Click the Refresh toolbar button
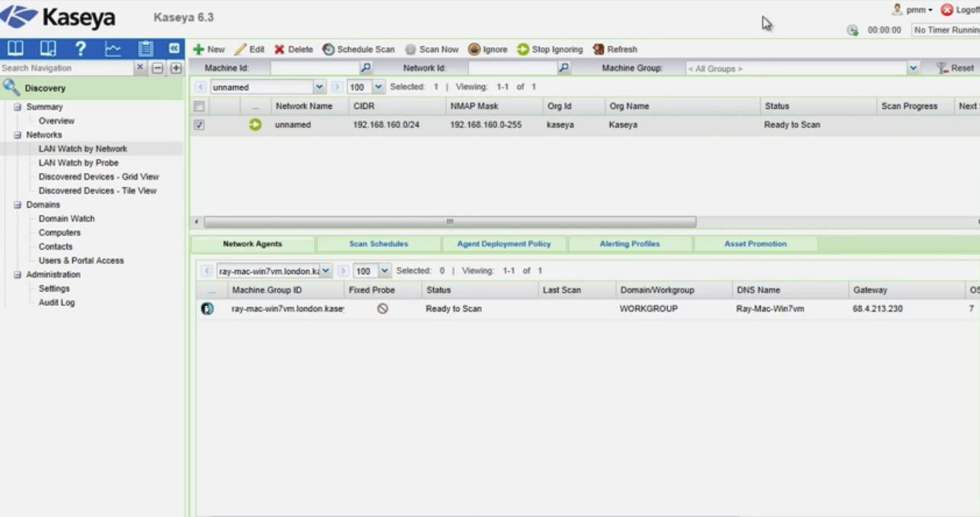This screenshot has height=517, width=980. (614, 49)
